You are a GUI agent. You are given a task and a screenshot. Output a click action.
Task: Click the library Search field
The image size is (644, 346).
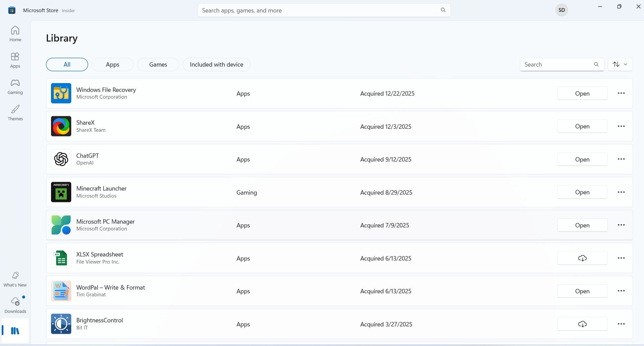click(557, 65)
